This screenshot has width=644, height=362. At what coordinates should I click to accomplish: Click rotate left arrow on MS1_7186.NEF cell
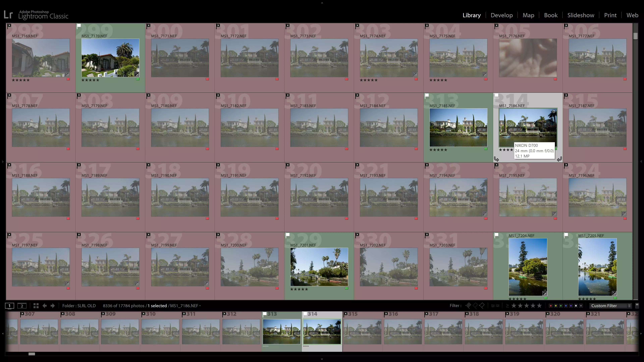click(x=496, y=159)
